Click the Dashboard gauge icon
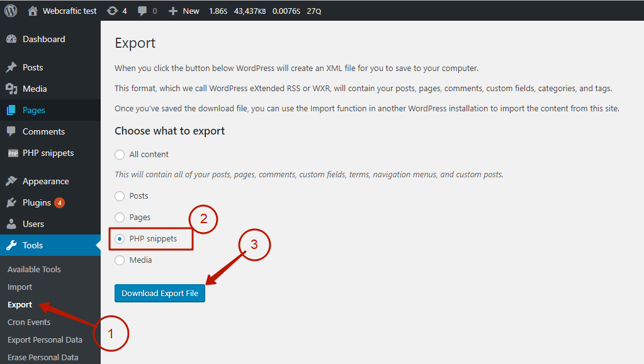This screenshot has height=364, width=644. point(11,39)
